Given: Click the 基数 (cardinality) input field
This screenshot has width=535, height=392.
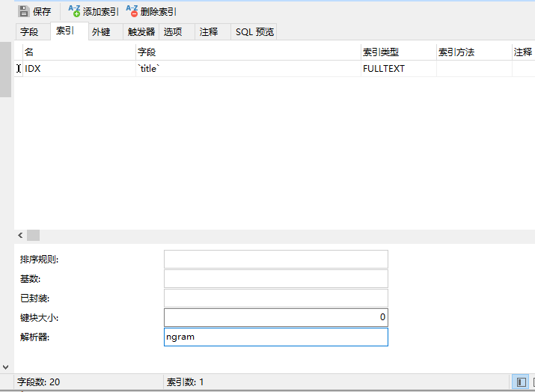Looking at the screenshot, I should tap(275, 279).
